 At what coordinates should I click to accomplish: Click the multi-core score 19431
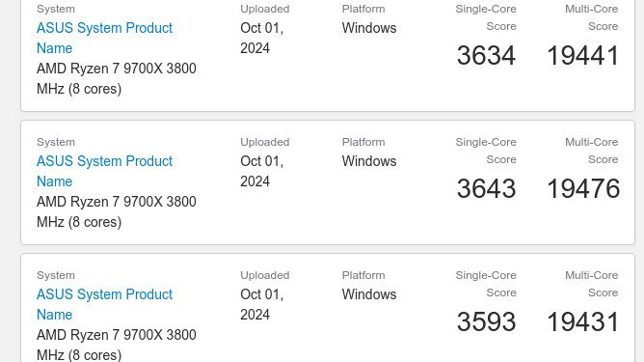[583, 321]
